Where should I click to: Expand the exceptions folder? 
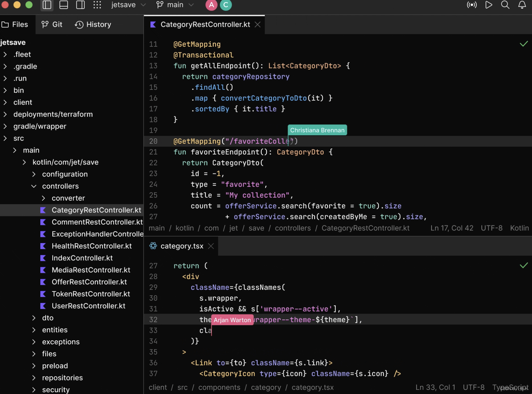[34, 342]
